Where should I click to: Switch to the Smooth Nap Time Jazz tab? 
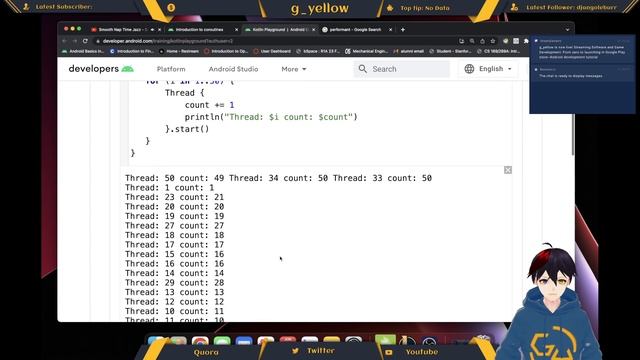(126, 30)
